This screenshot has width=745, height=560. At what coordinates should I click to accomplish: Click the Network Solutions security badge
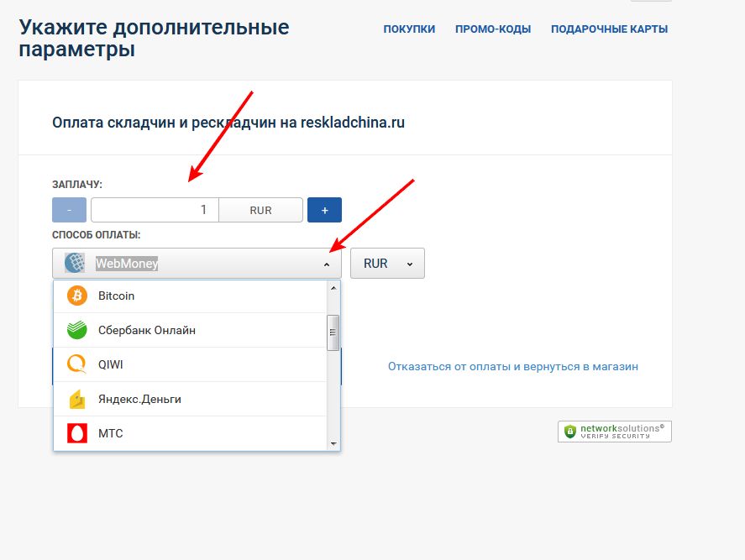[x=614, y=432]
